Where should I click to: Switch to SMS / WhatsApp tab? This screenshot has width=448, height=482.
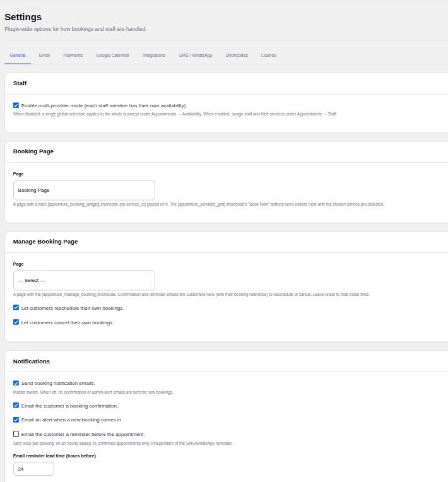tap(196, 56)
